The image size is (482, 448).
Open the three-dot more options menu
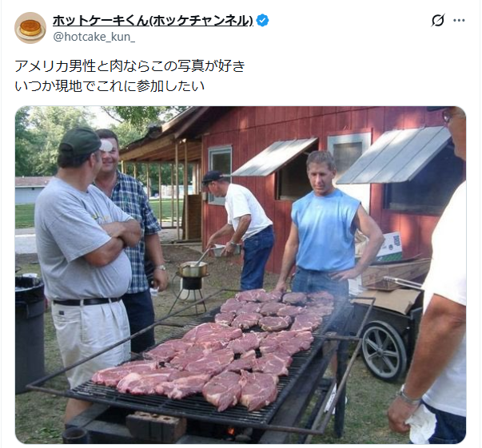point(459,21)
